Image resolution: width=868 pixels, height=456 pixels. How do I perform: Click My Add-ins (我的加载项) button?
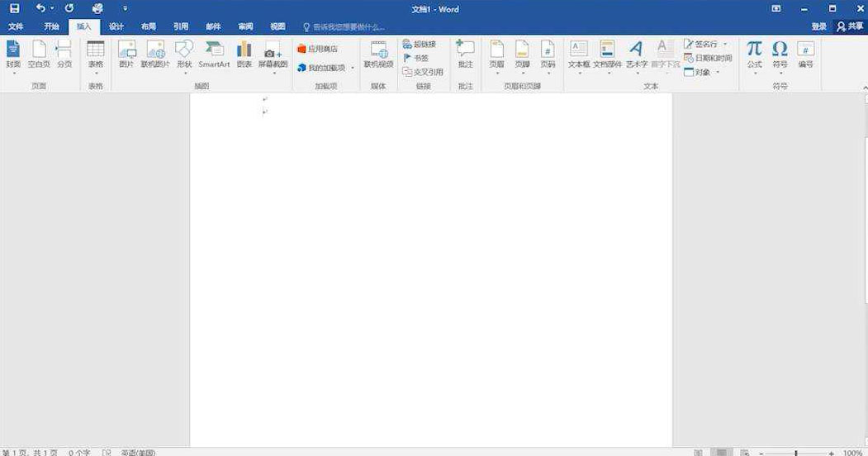coord(321,68)
